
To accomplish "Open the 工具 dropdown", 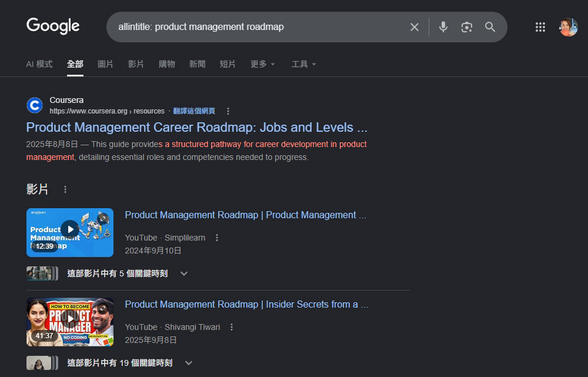I will (x=304, y=64).
